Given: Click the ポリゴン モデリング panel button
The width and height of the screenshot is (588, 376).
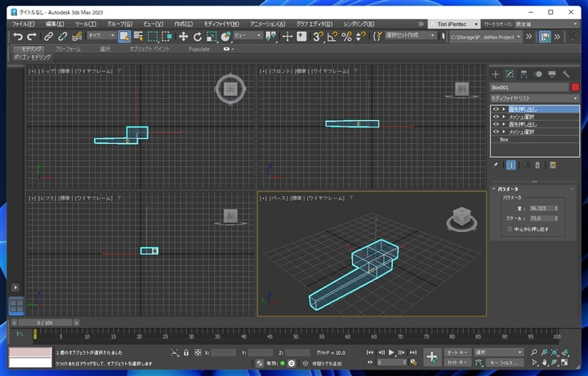Looking at the screenshot, I should click(x=32, y=57).
